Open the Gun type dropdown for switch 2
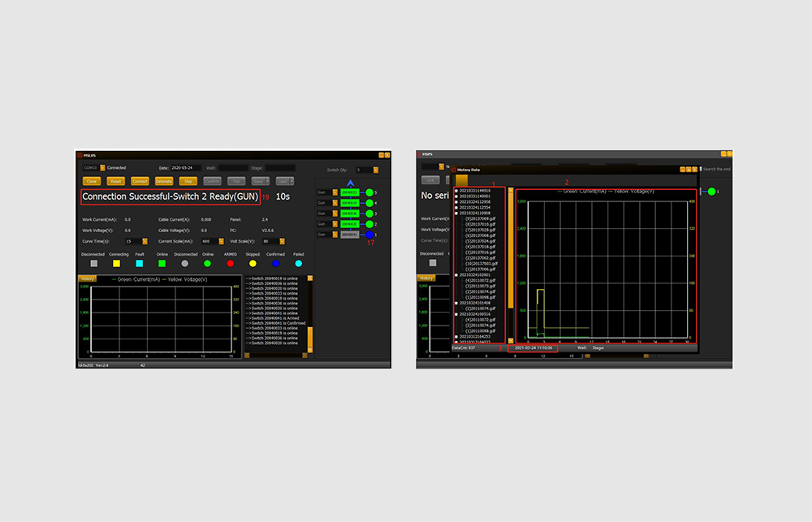812x522 pixels. tap(335, 224)
